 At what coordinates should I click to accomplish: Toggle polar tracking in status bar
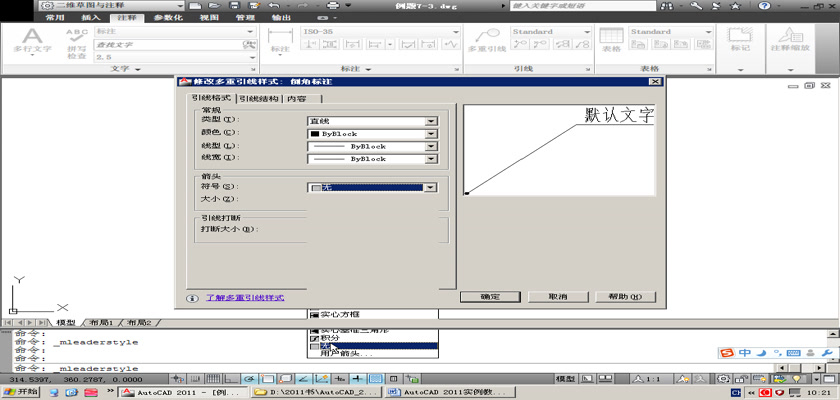(249, 379)
